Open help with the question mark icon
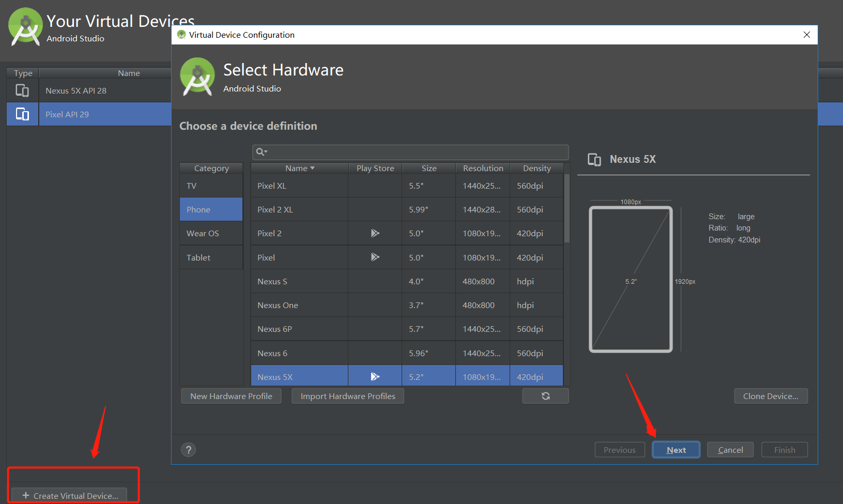The image size is (843, 504). tap(189, 450)
